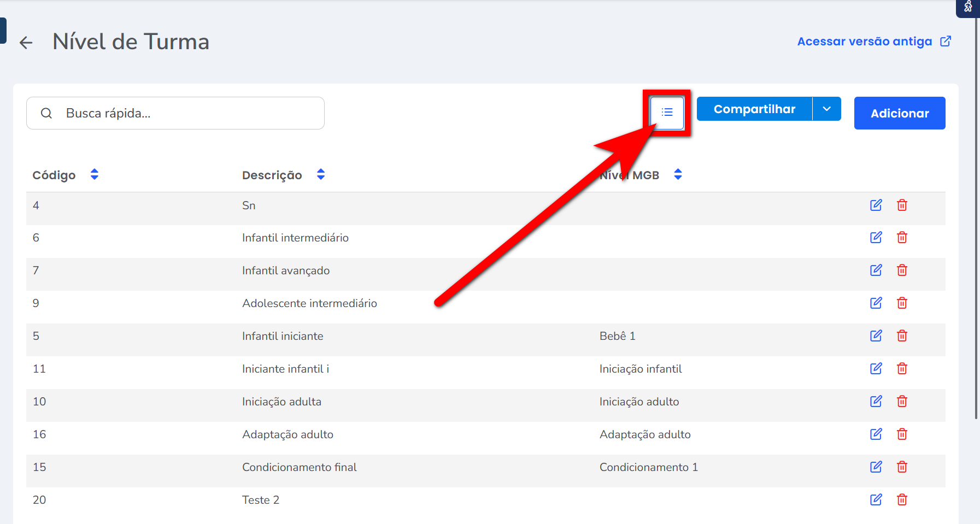Delete the Adolescente intermediário entry

902,303
